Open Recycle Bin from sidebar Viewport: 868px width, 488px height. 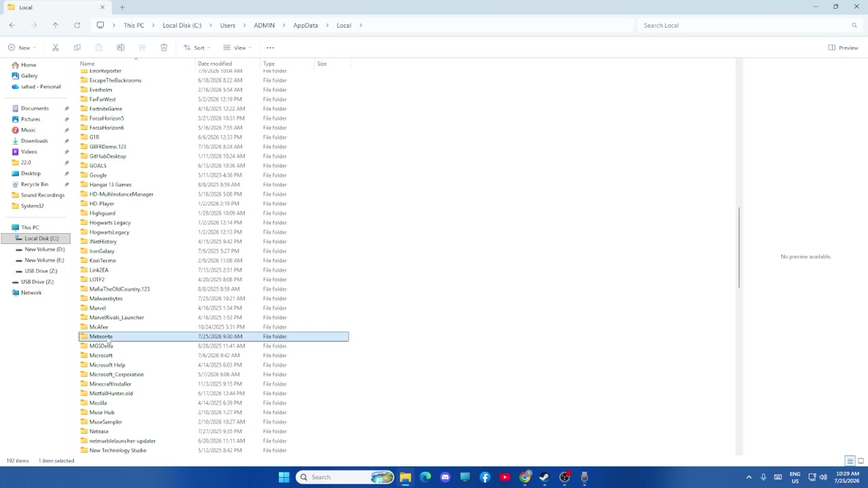34,184
